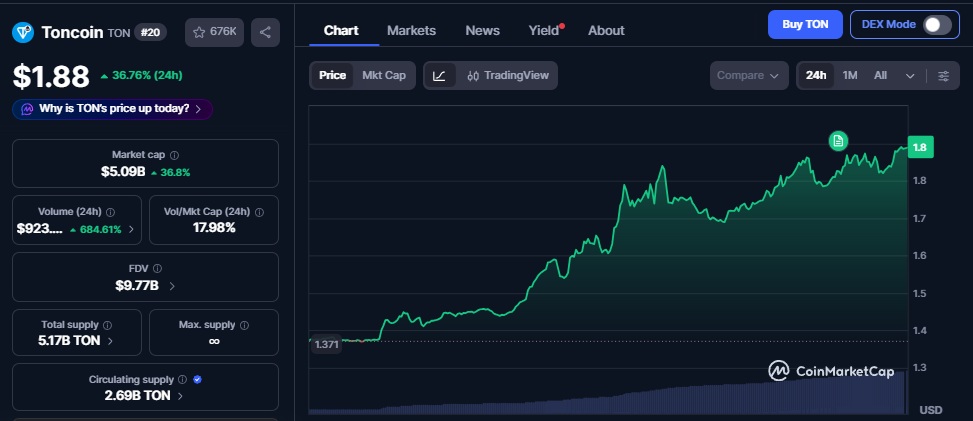Screen dimensions: 973x421
Task: Click the chevron in 'Why is TON's price up' pill
Action: point(198,109)
